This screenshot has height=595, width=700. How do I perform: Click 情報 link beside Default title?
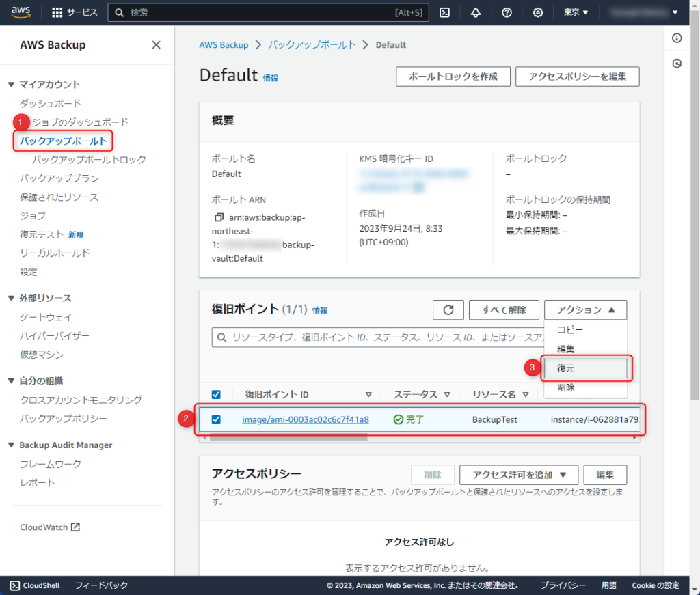point(271,78)
